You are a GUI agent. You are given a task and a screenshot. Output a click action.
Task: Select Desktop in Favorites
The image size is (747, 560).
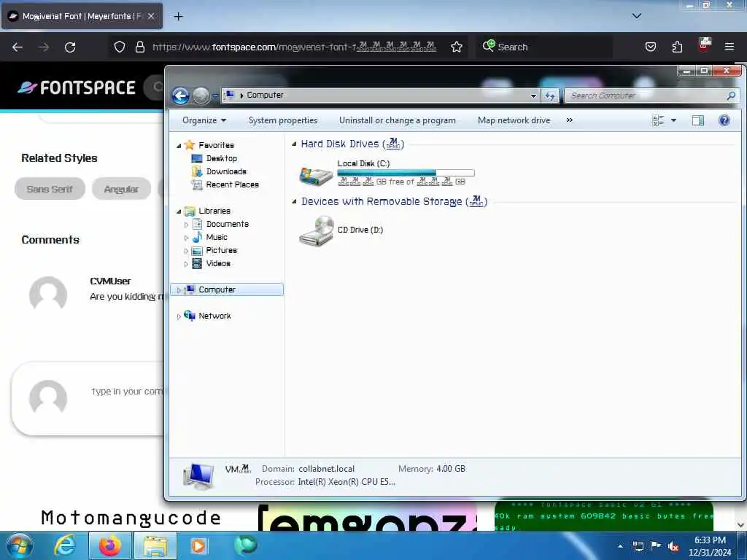(x=222, y=158)
